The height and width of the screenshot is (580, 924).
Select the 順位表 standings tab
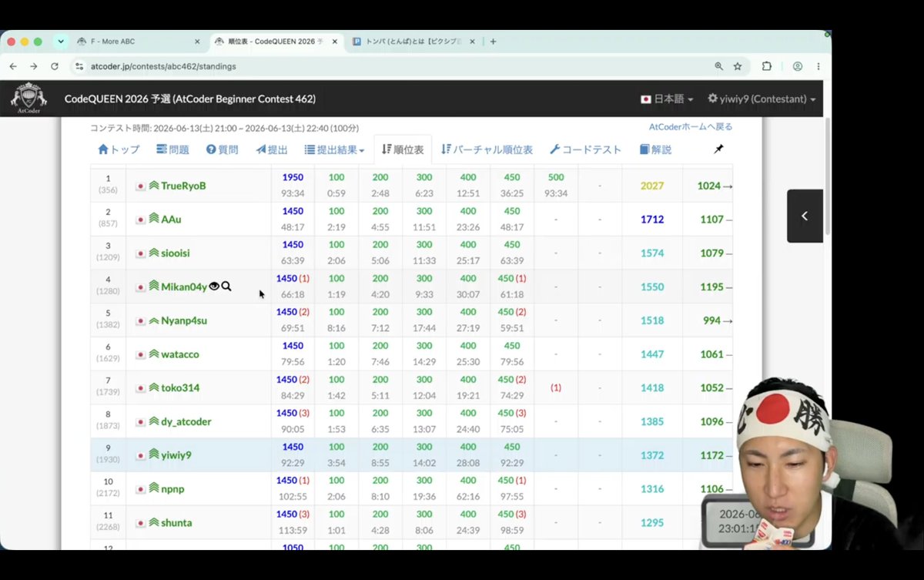(x=403, y=149)
